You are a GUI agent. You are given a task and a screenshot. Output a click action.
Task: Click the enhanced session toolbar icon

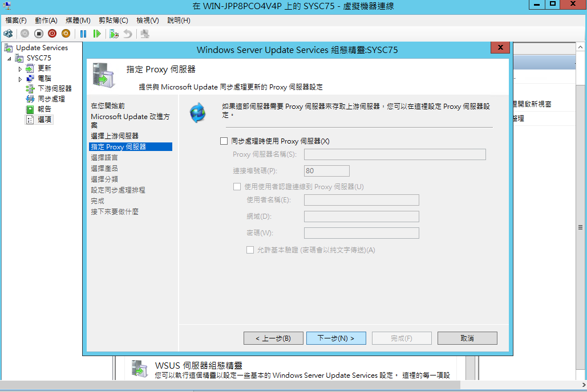pos(145,34)
